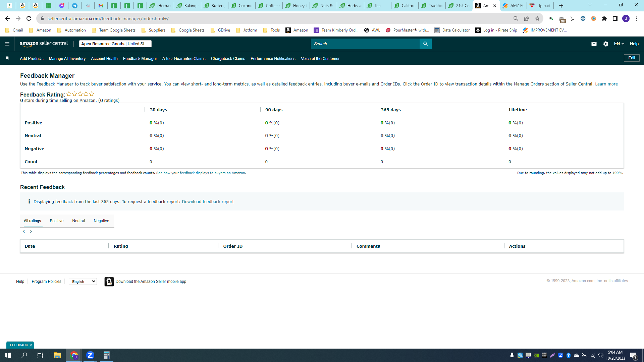Select the All ratings tab
This screenshot has height=362, width=644.
click(x=33, y=221)
